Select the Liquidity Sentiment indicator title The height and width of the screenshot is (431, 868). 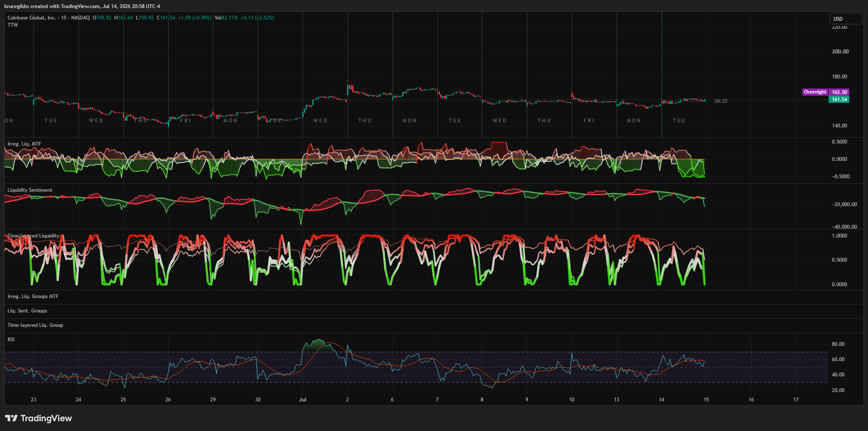pyautogui.click(x=30, y=190)
